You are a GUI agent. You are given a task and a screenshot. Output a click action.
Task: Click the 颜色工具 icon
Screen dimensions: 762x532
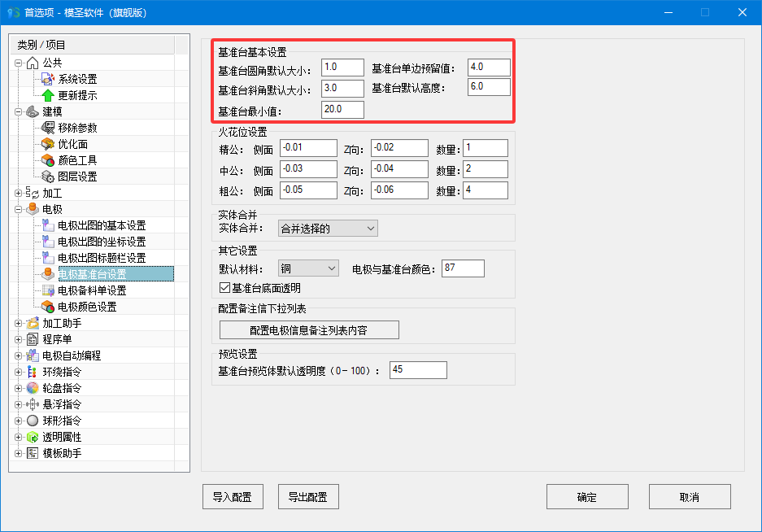[x=48, y=160]
